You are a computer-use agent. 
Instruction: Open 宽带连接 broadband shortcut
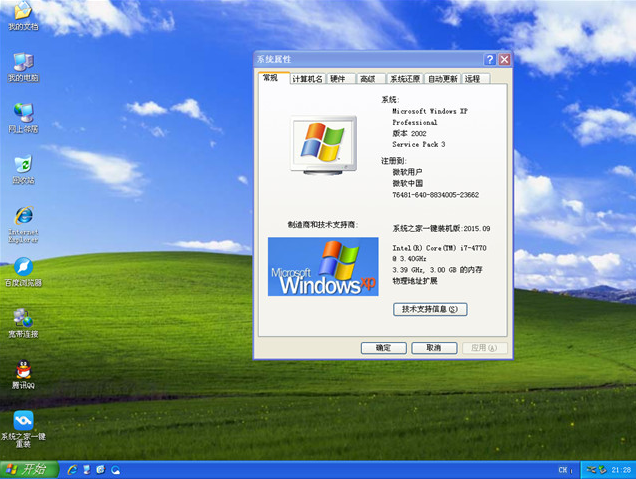click(x=23, y=319)
